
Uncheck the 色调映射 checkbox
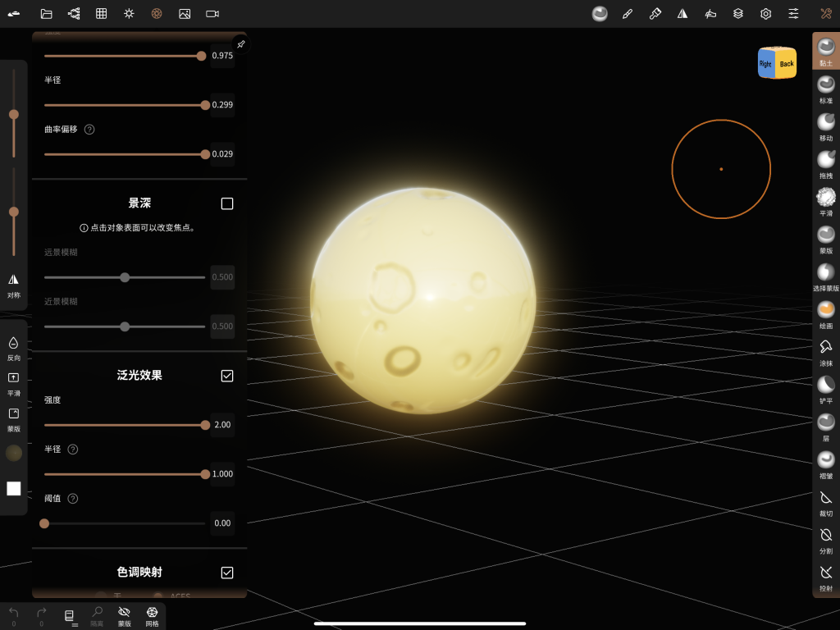[227, 573]
